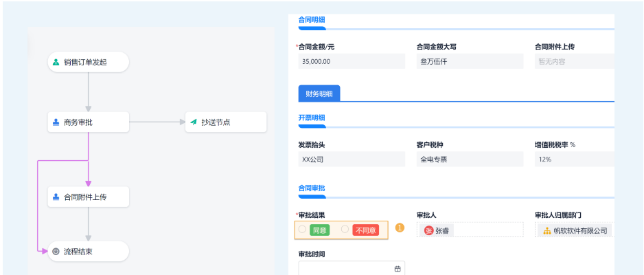Viewport: 644px width, 275px height.
Task: Click the department tag 帆软软件有限公司
Action: tap(575, 230)
